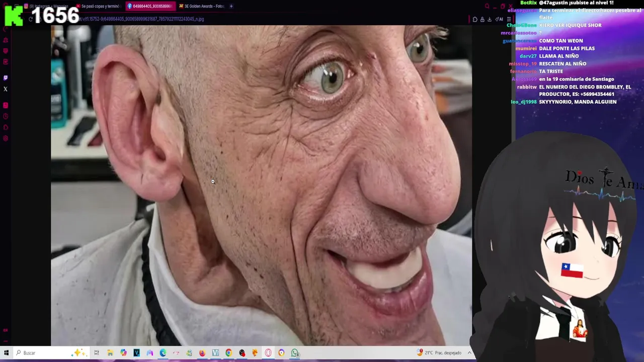Viewport: 644px width, 362px height.
Task: Open File Explorer from the taskbar
Action: click(x=110, y=353)
